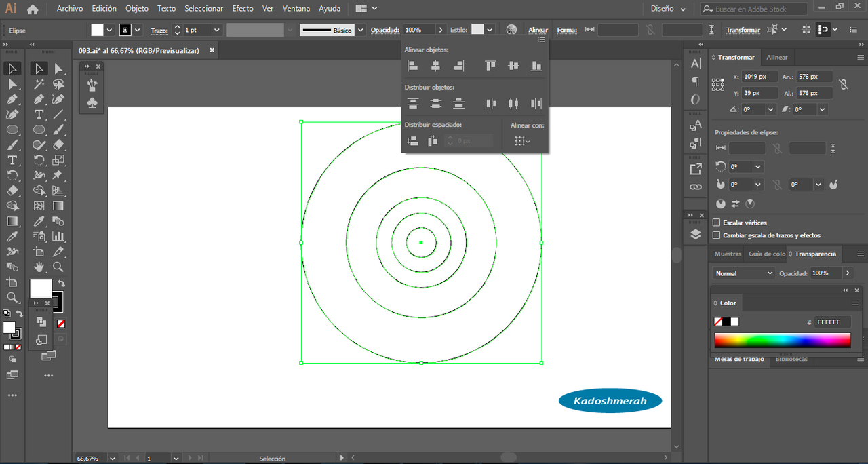Pick a color from the spectrum bar

783,341
